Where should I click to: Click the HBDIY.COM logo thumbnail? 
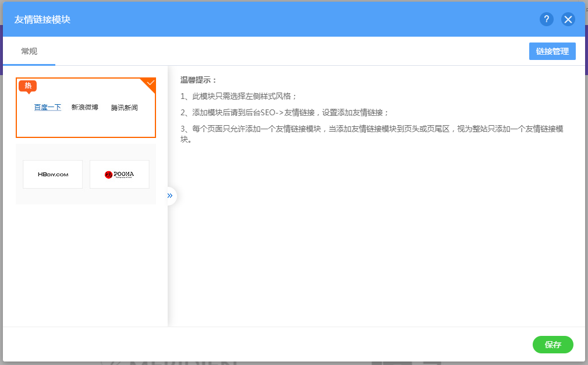(x=52, y=174)
